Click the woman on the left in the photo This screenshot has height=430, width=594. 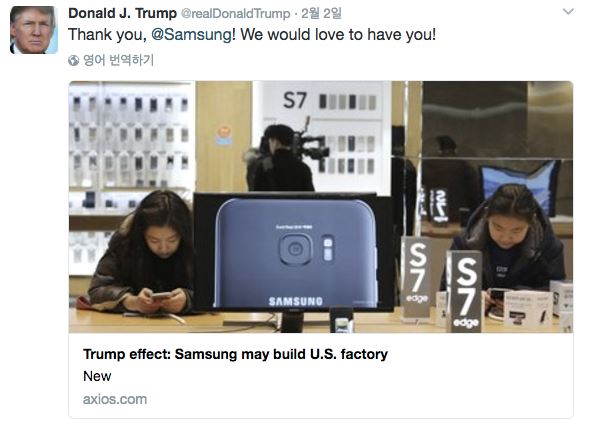[x=142, y=253]
